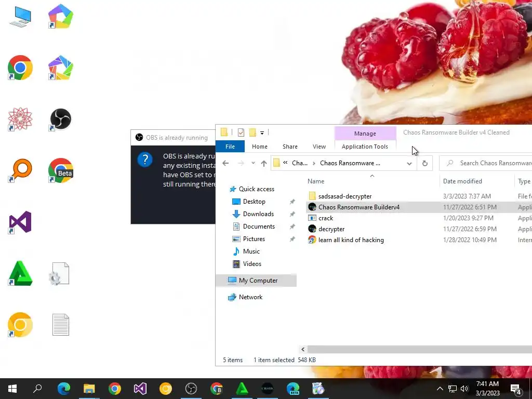
Task: Show hidden system tray icons chevron
Action: 440,389
